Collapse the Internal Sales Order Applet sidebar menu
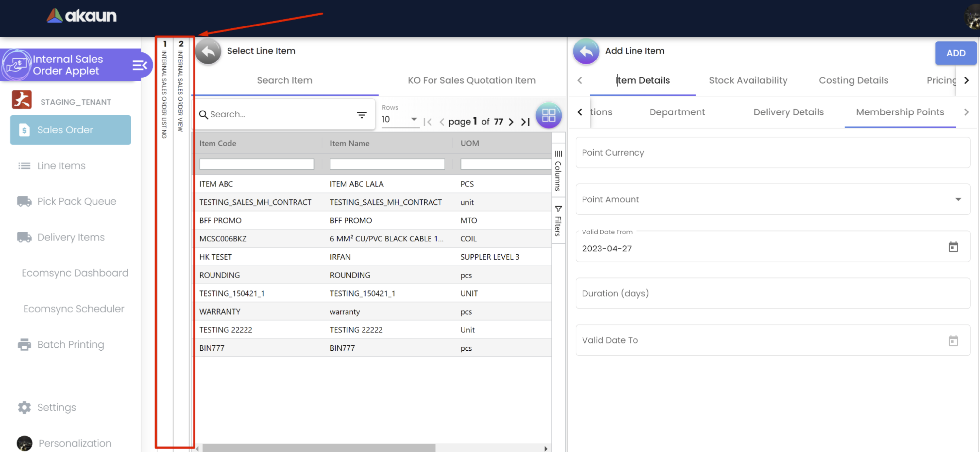 click(140, 65)
